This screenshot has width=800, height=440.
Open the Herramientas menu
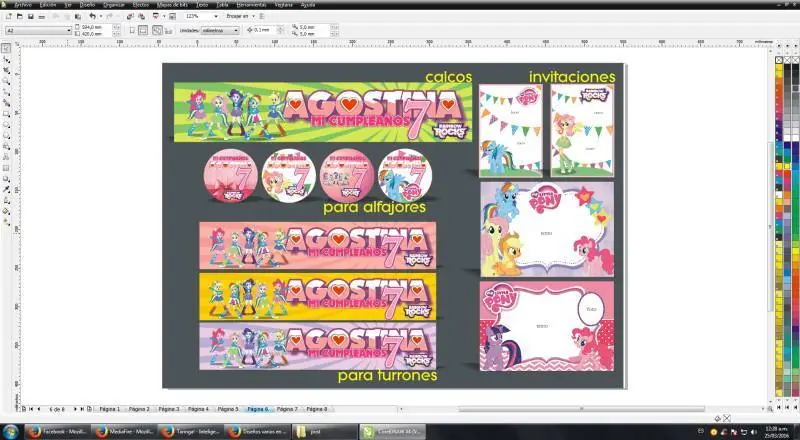pos(252,5)
